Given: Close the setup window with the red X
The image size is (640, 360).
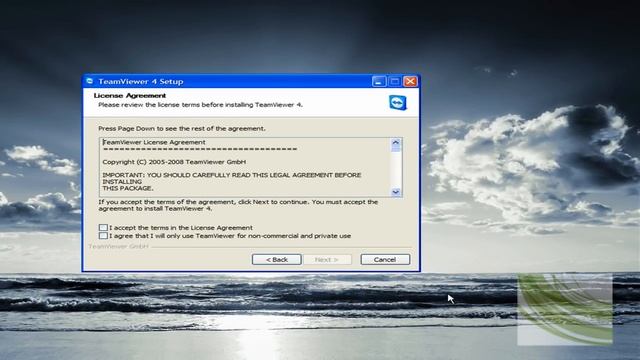Looking at the screenshot, I should click(410, 81).
